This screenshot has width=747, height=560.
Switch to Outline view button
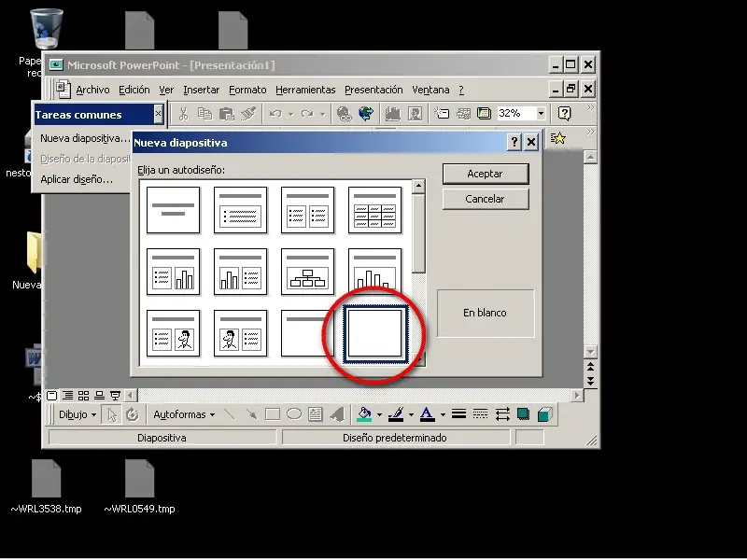tap(68, 395)
